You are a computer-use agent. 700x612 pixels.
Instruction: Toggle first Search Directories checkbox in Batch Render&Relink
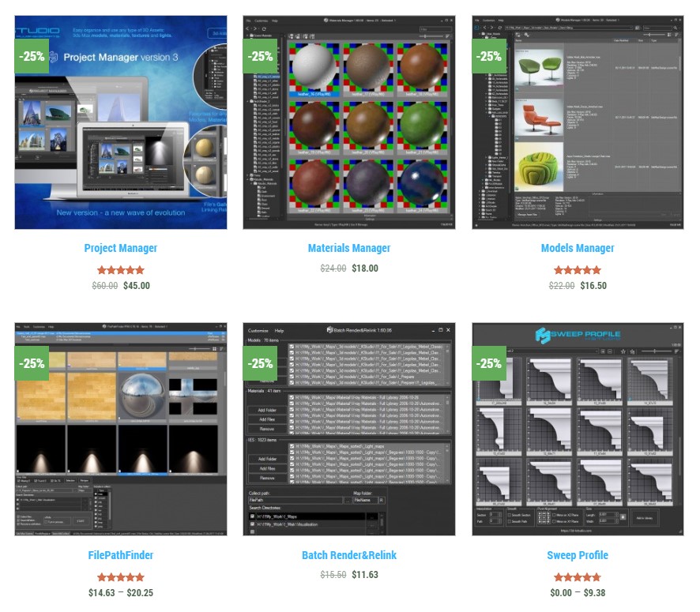(x=253, y=516)
